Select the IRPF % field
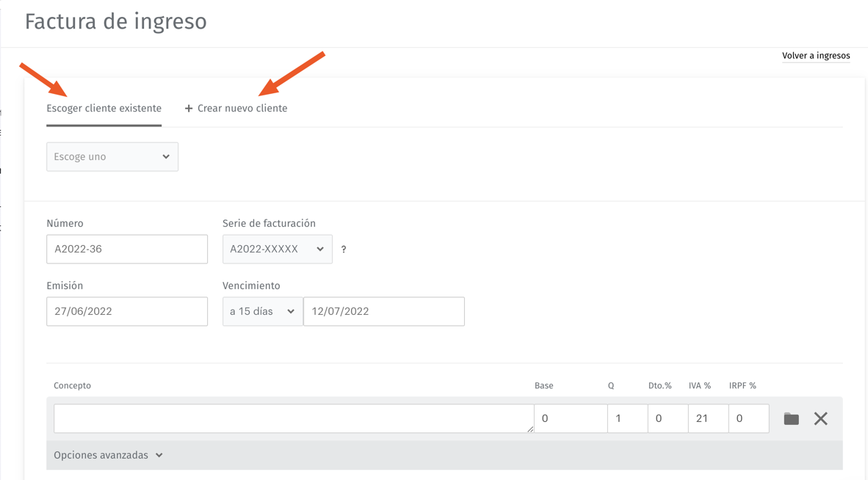This screenshot has height=480, width=868. point(748,418)
